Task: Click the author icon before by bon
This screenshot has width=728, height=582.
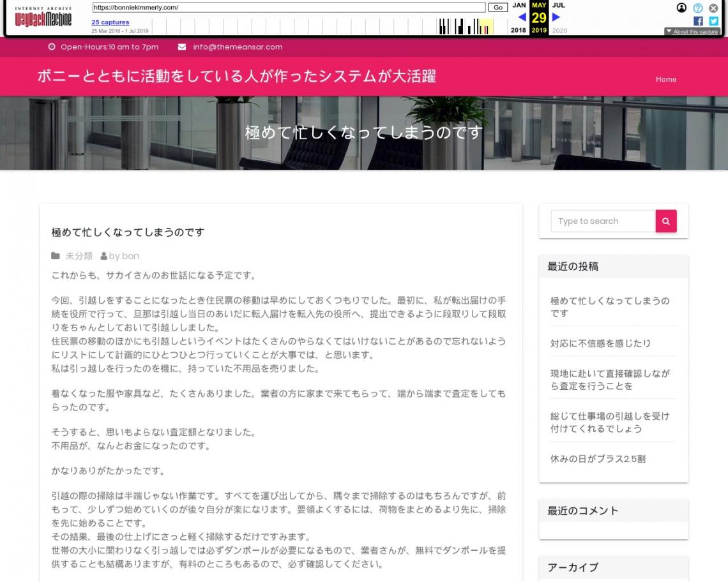Action: 104,256
